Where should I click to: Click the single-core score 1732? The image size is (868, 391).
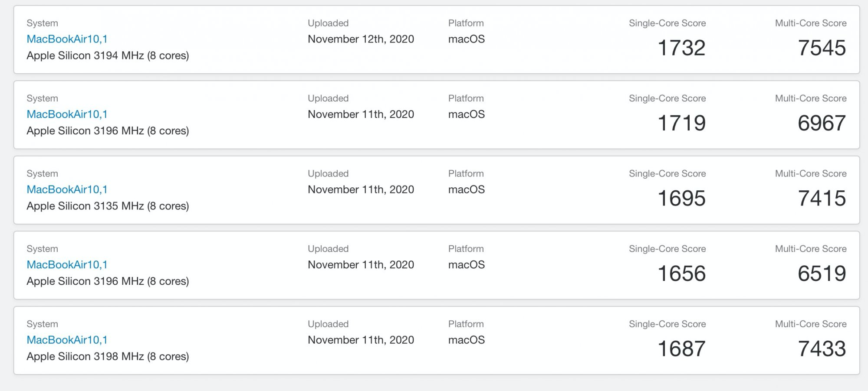click(682, 48)
